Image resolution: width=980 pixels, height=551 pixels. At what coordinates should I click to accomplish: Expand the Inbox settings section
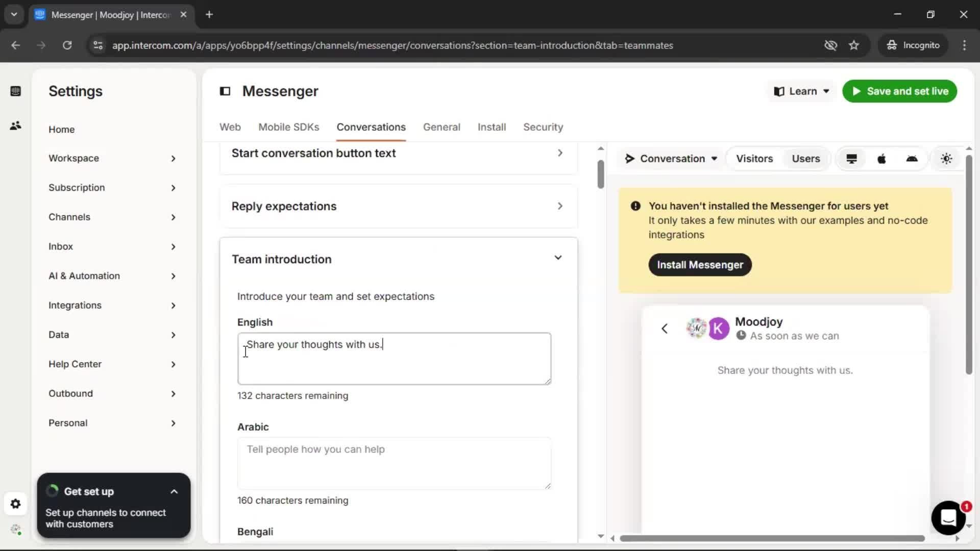tap(112, 247)
